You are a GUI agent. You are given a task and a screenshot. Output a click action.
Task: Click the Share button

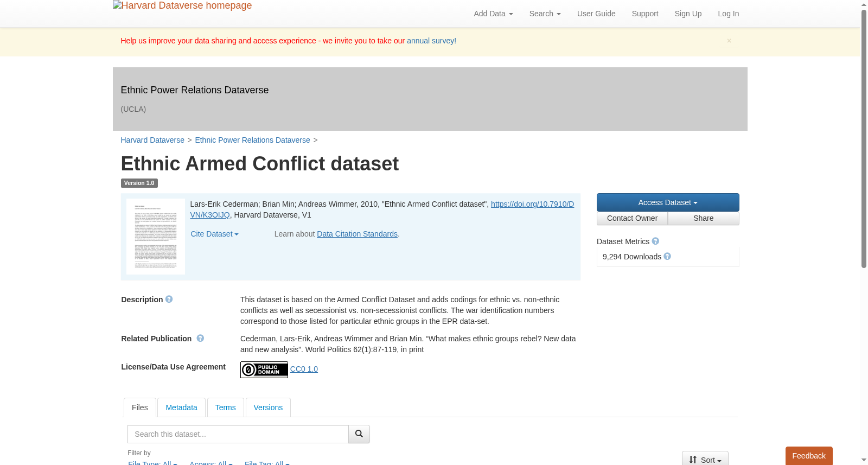point(704,218)
